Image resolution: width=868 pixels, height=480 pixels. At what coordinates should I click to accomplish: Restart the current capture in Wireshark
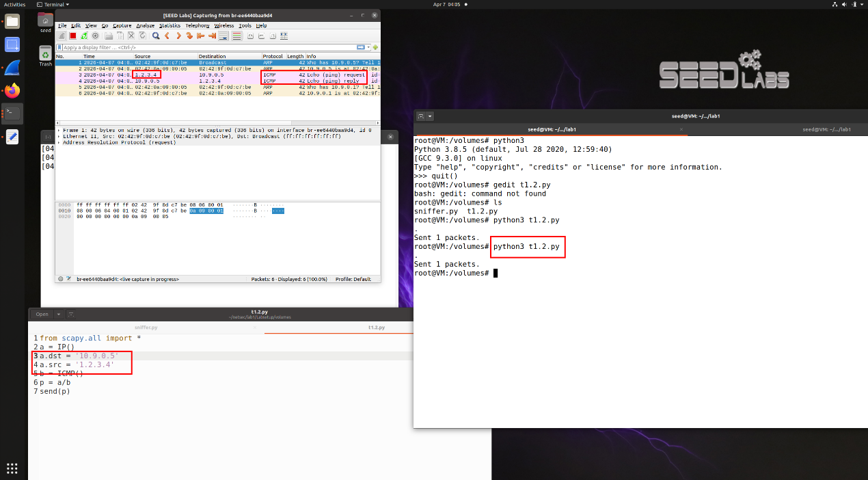pos(84,36)
